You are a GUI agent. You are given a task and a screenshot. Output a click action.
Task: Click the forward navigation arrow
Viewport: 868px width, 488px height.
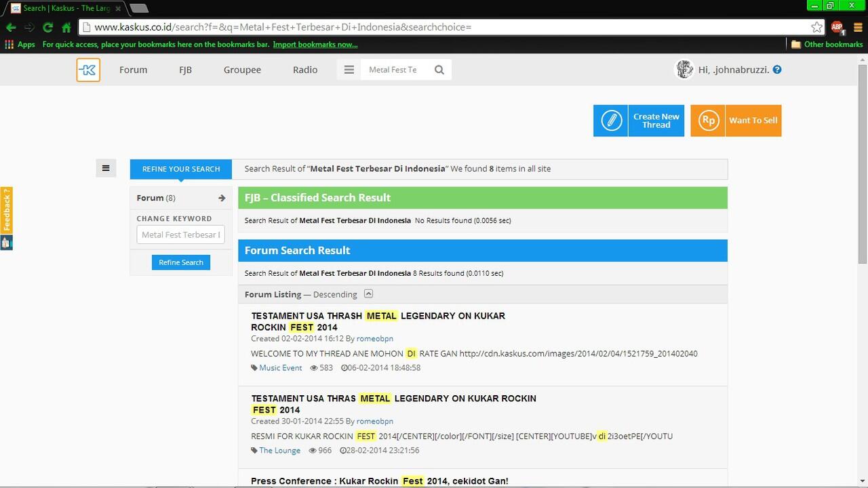(29, 27)
